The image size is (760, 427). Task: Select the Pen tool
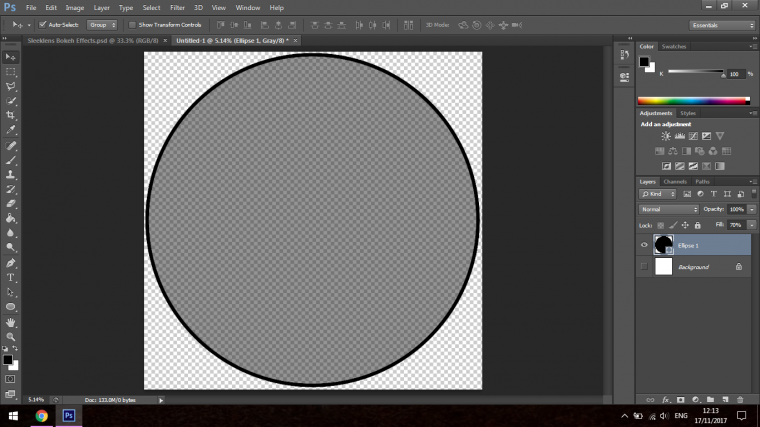(x=11, y=263)
